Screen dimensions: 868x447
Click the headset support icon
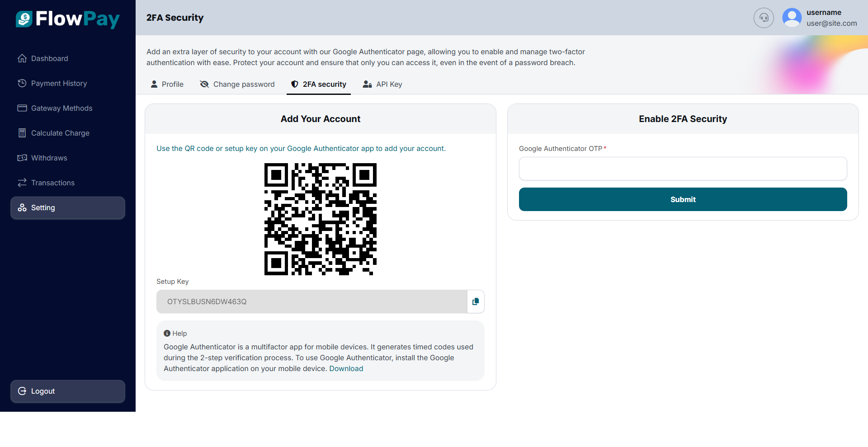pyautogui.click(x=764, y=18)
